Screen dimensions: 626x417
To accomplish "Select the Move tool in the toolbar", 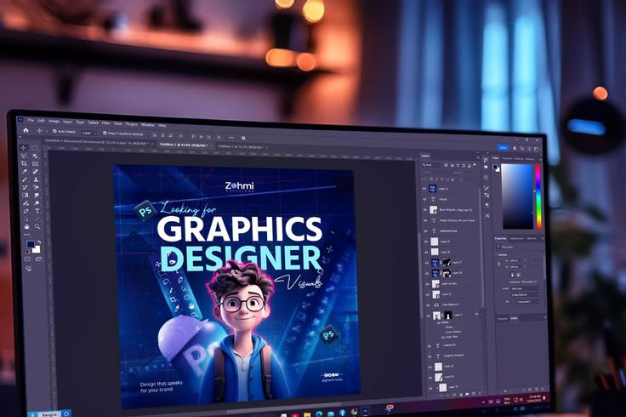I will [24, 148].
